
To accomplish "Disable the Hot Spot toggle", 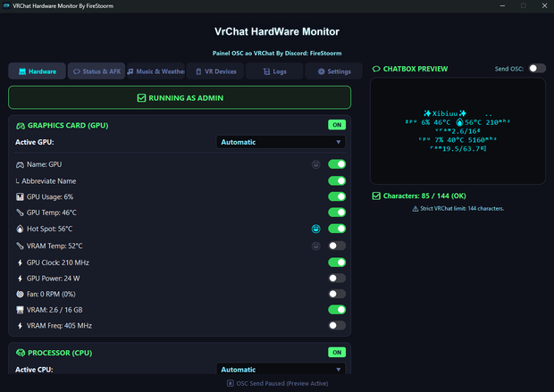I will [x=337, y=229].
